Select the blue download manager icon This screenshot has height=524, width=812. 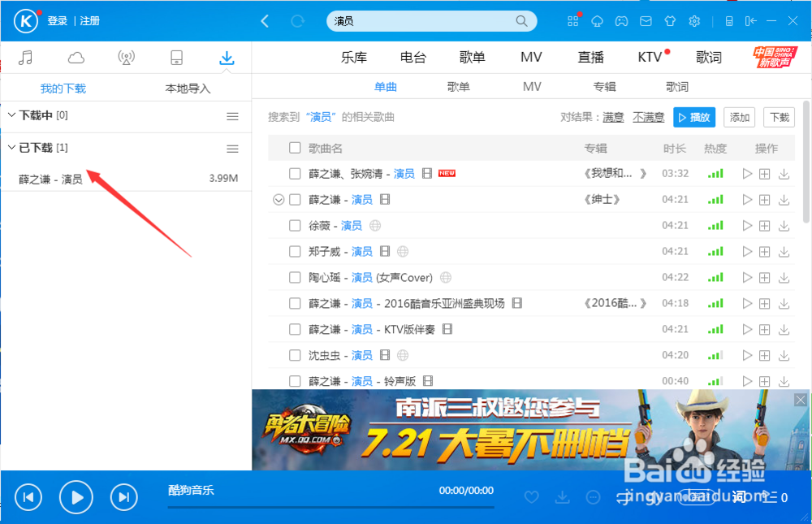[227, 57]
